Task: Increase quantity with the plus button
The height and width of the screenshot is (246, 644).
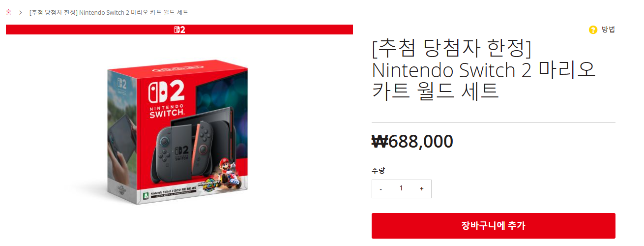Action: click(421, 189)
